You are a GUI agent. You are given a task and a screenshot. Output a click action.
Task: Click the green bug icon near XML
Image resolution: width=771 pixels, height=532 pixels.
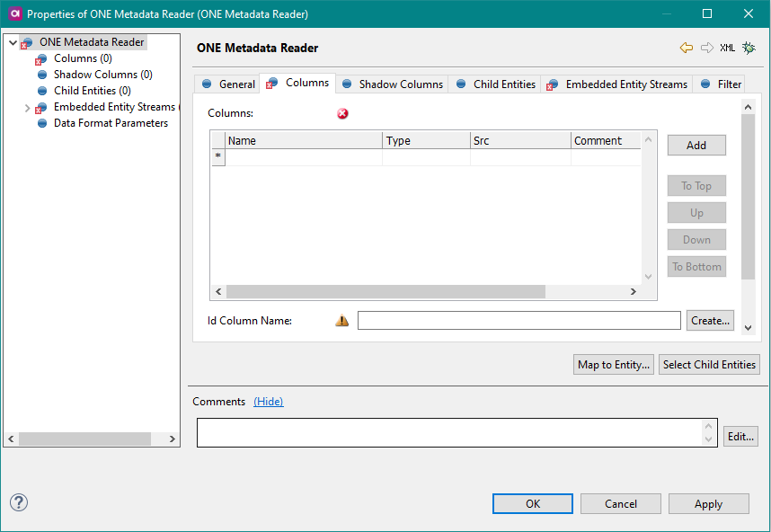749,48
